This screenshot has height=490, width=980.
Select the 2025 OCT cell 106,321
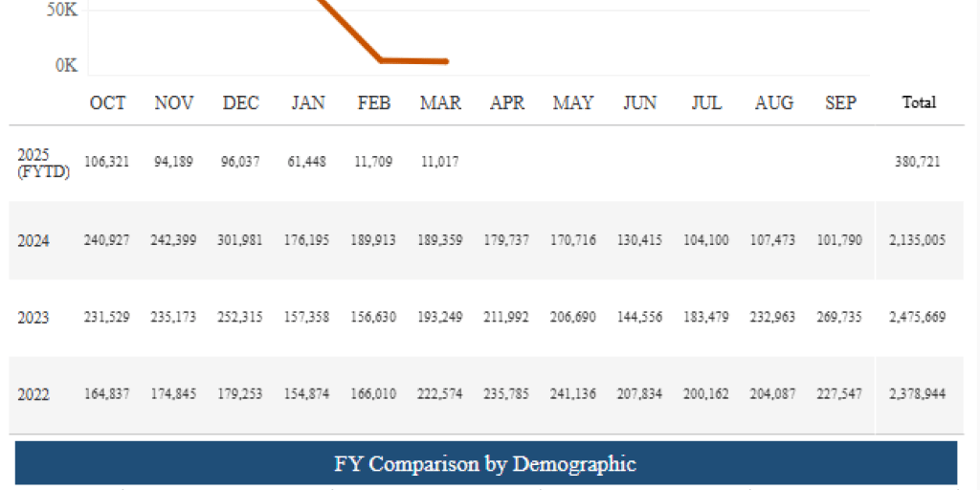click(x=107, y=163)
